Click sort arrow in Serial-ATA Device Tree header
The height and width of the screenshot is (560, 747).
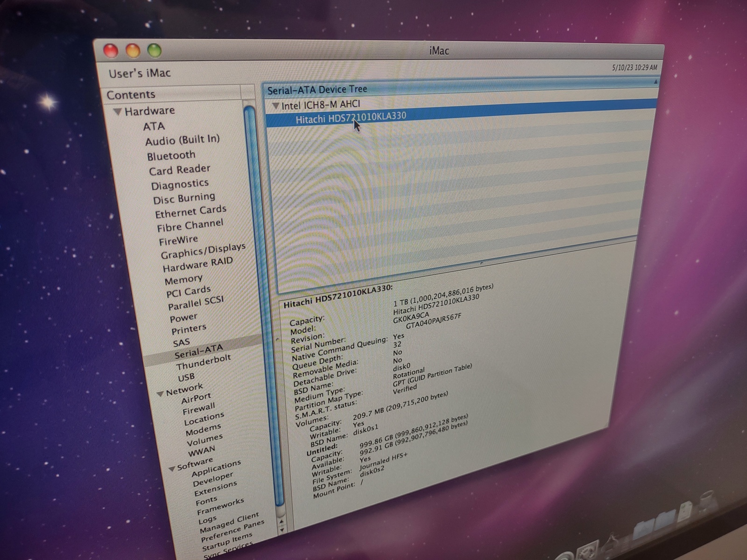[655, 82]
